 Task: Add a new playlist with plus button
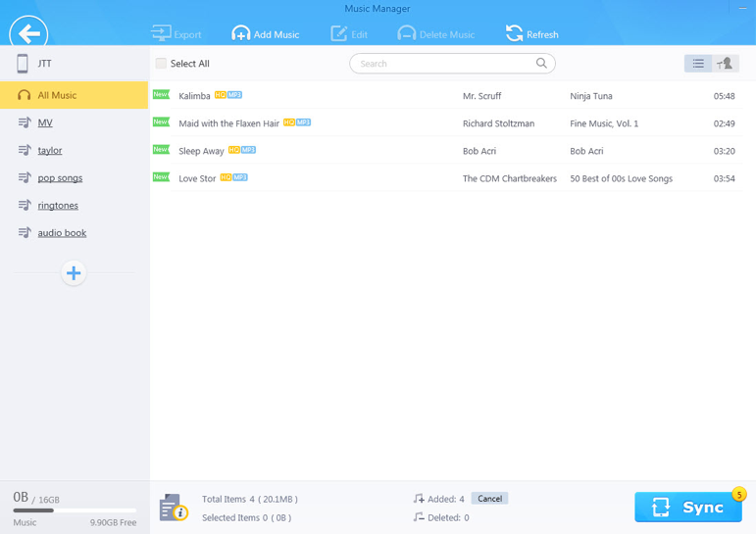coord(74,273)
